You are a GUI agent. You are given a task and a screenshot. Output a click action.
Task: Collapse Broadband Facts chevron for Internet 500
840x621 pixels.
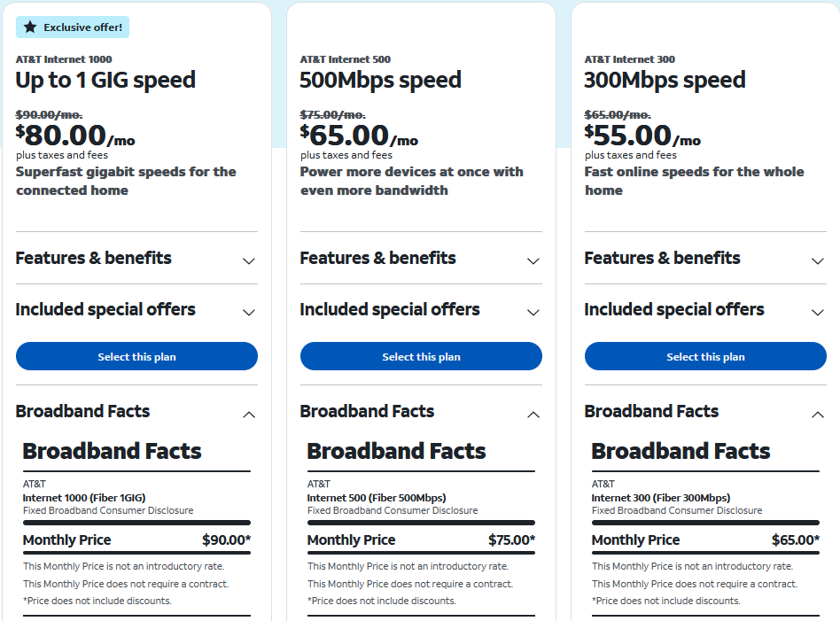tap(533, 415)
